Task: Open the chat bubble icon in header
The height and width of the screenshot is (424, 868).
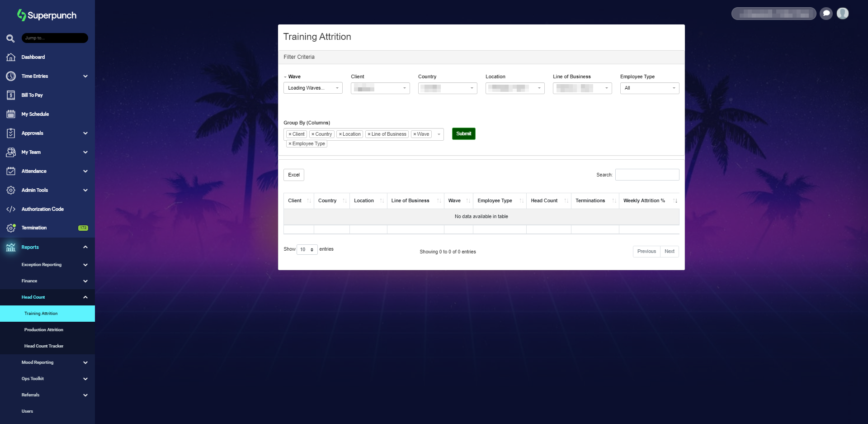Action: [x=826, y=14]
